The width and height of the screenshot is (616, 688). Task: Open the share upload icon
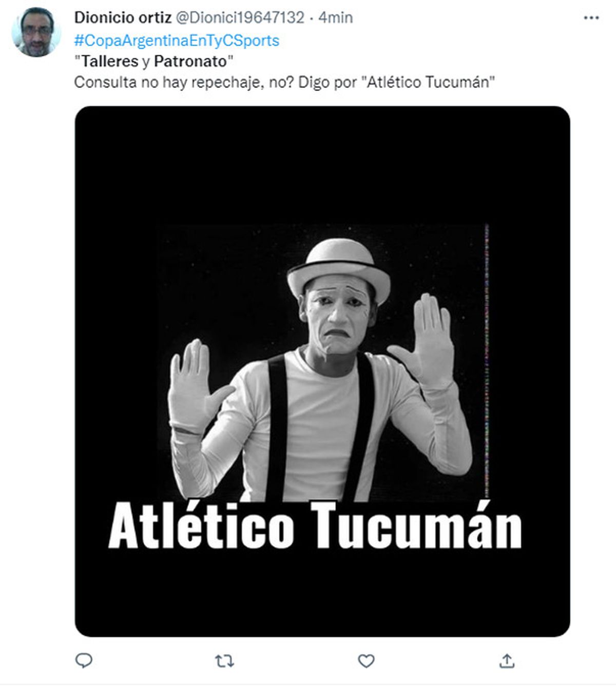pyautogui.click(x=507, y=661)
